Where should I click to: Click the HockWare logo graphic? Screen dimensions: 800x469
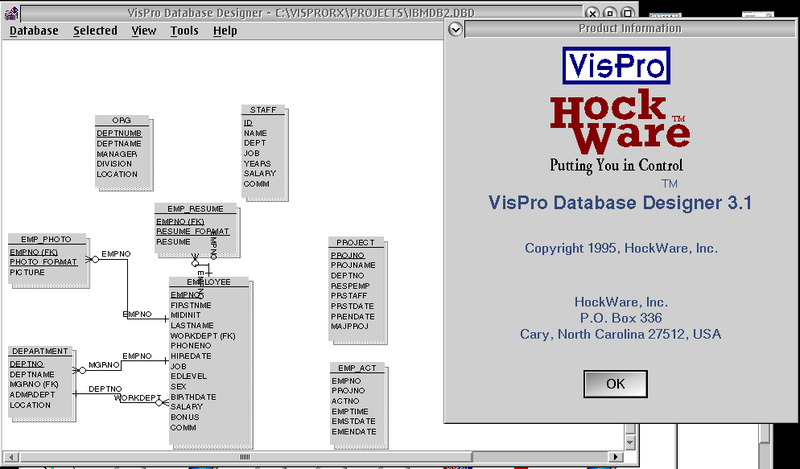[x=619, y=122]
